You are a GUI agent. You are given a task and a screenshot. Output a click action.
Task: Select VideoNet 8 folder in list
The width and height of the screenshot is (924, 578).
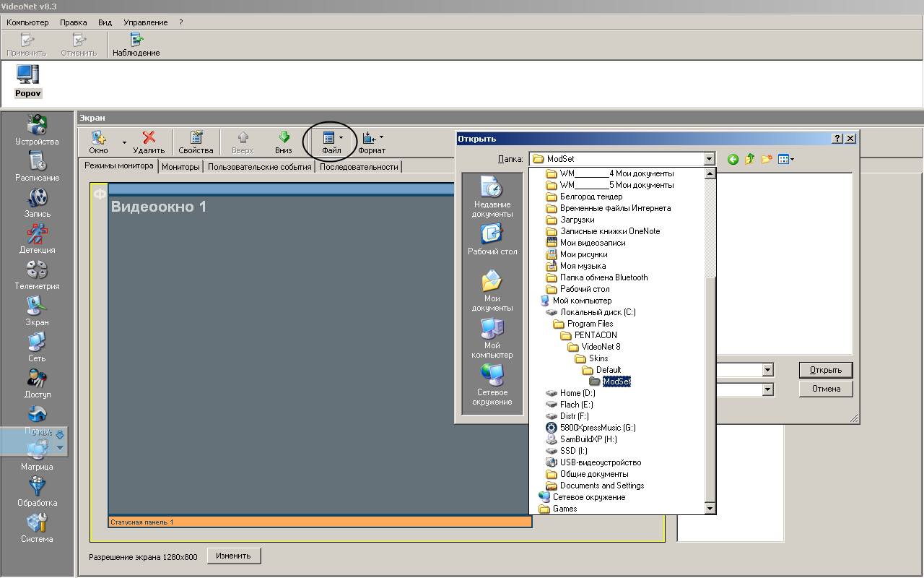(593, 347)
